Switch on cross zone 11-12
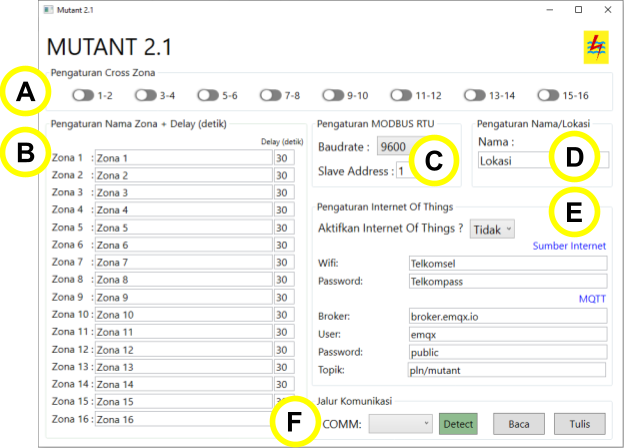 point(401,95)
